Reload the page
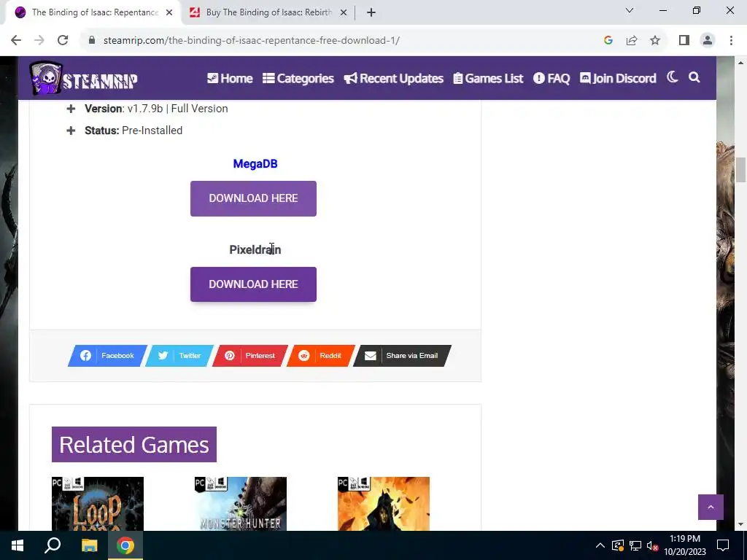Image resolution: width=747 pixels, height=560 pixels. click(x=63, y=41)
